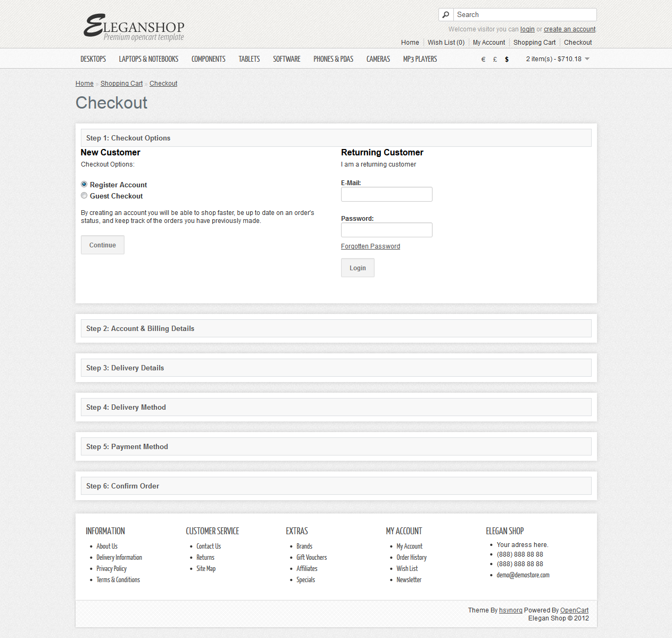
Task: Click the OpenCart footer link
Action: click(574, 610)
